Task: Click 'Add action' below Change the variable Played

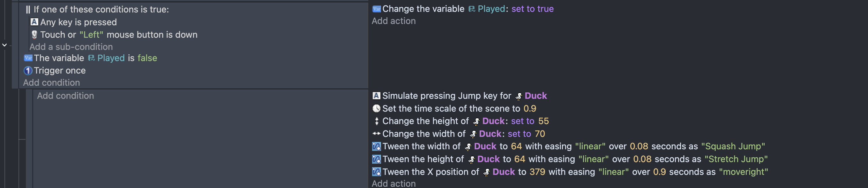Action: pyautogui.click(x=393, y=21)
